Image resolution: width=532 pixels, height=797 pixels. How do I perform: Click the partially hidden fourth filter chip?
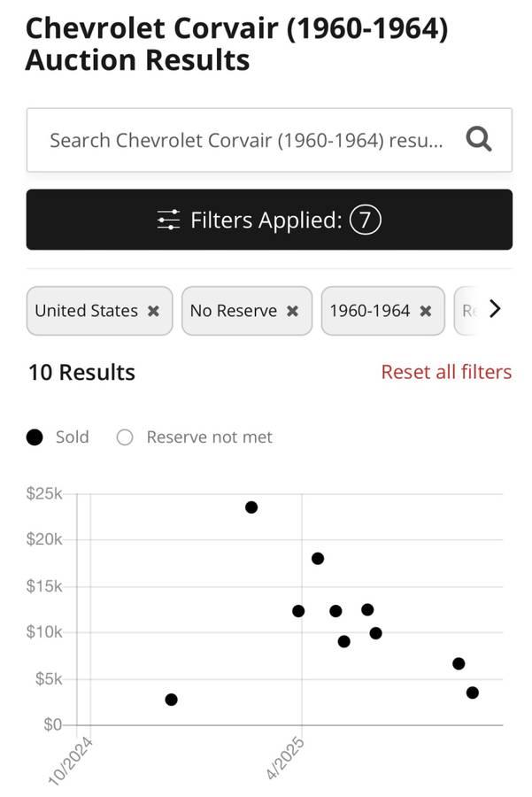468,311
